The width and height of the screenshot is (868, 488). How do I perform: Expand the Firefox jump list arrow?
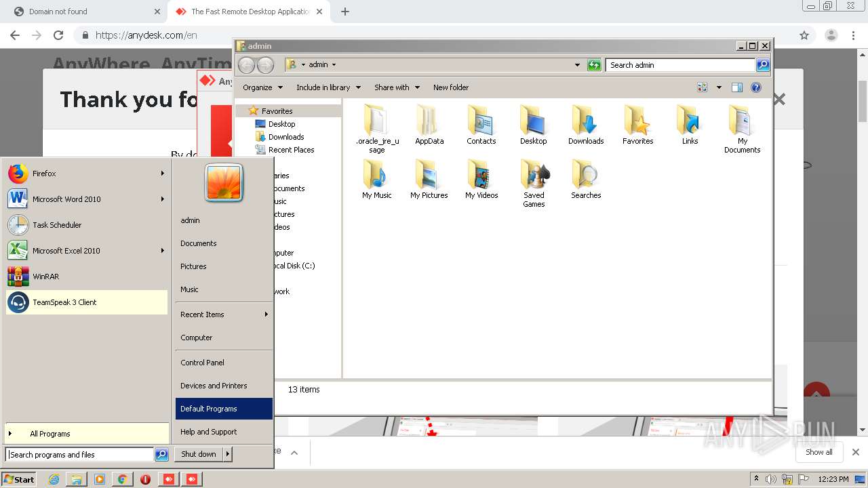(163, 174)
